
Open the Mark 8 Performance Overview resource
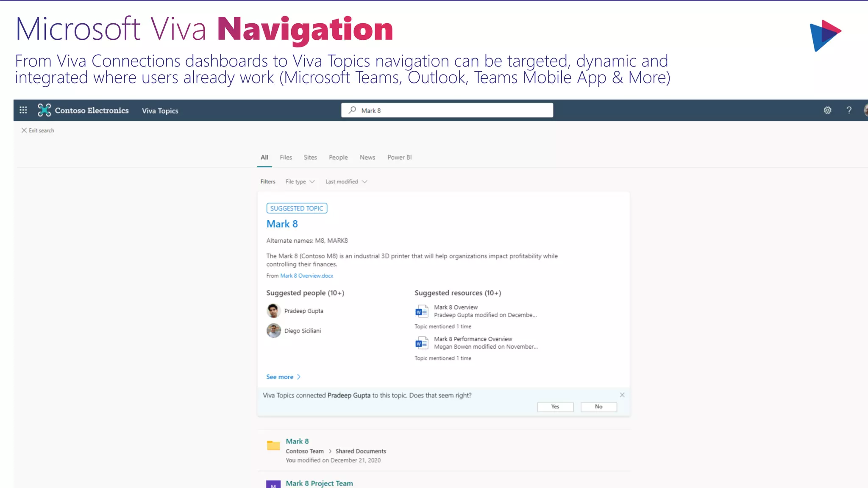[x=473, y=339]
